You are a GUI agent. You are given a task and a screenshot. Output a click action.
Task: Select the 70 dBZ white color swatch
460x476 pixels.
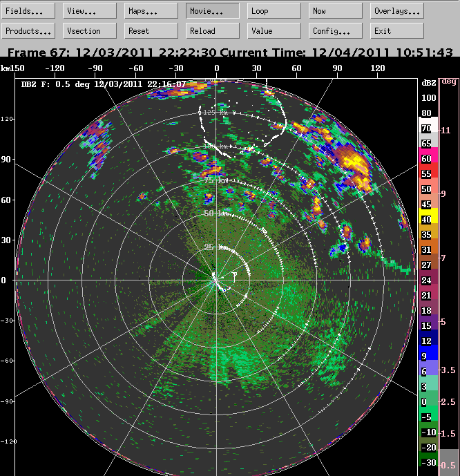point(428,124)
